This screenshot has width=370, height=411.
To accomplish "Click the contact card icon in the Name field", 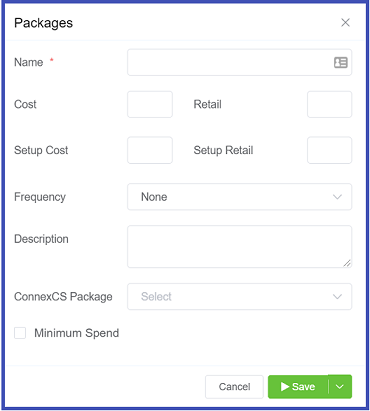I will coord(341,62).
